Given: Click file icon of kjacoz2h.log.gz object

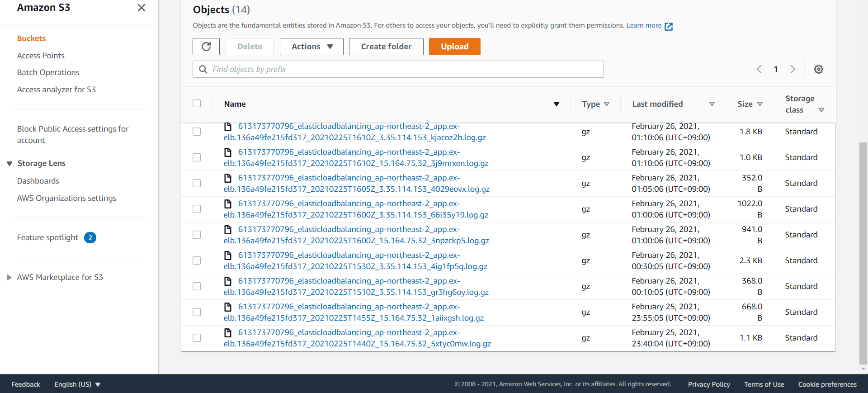Looking at the screenshot, I should 228,127.
